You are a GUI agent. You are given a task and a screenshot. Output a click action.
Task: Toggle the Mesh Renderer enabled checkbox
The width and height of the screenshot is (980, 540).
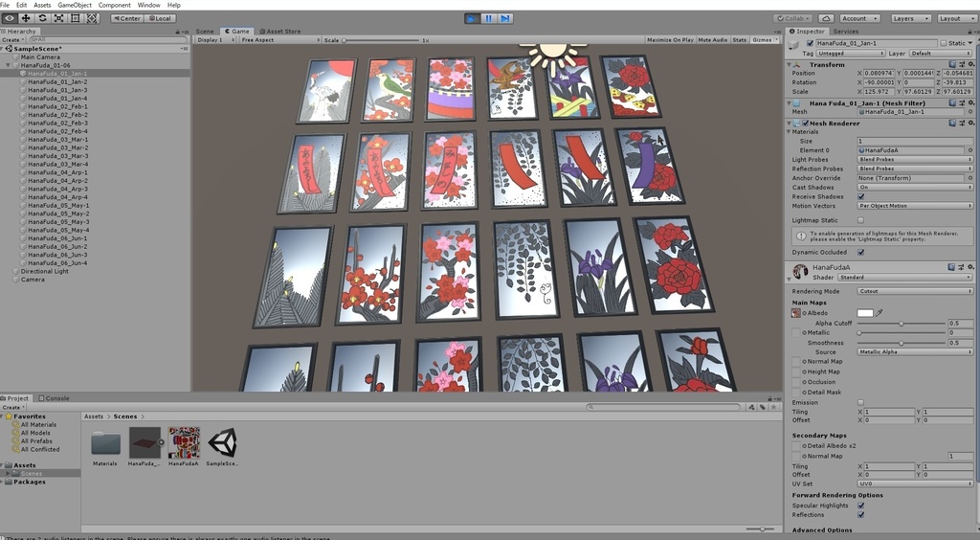[806, 124]
